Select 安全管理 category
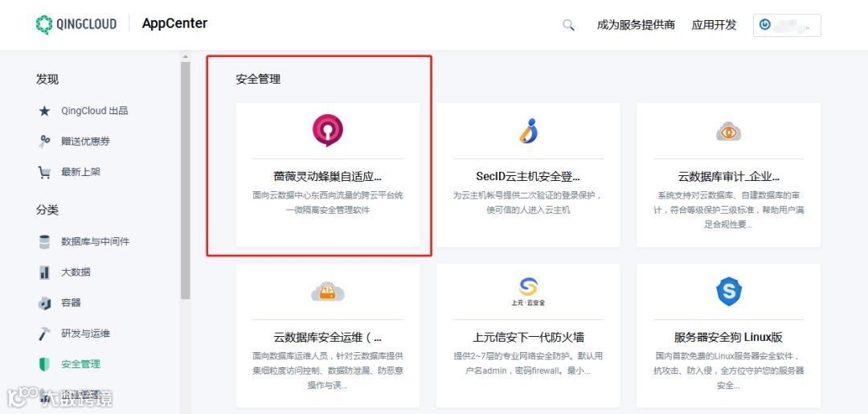 81,364
